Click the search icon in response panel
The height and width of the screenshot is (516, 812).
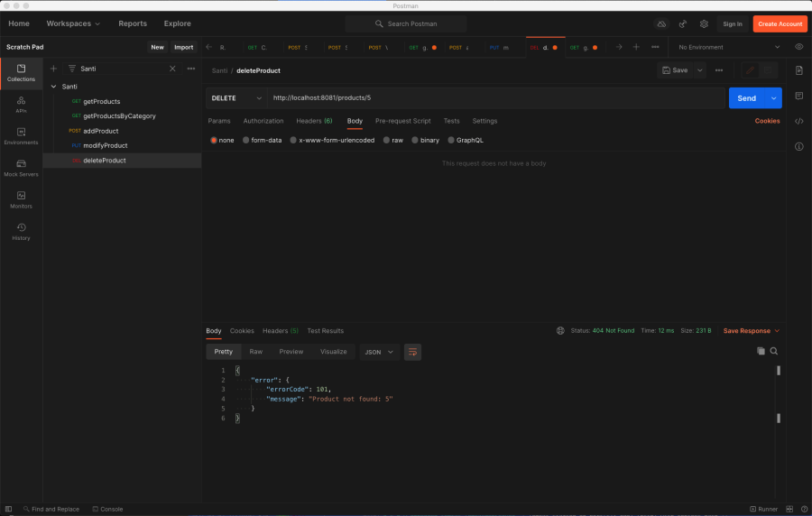(774, 351)
